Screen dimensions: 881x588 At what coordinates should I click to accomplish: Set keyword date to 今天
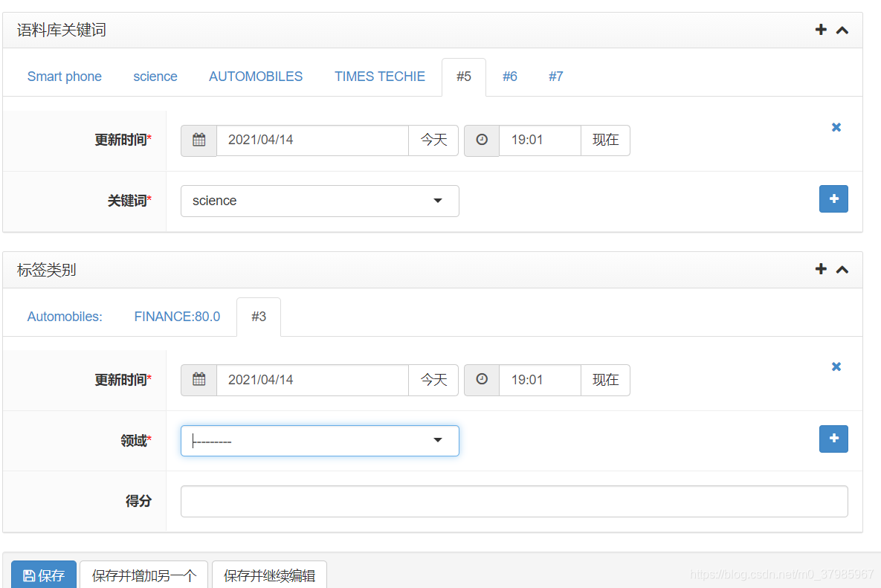[433, 140]
